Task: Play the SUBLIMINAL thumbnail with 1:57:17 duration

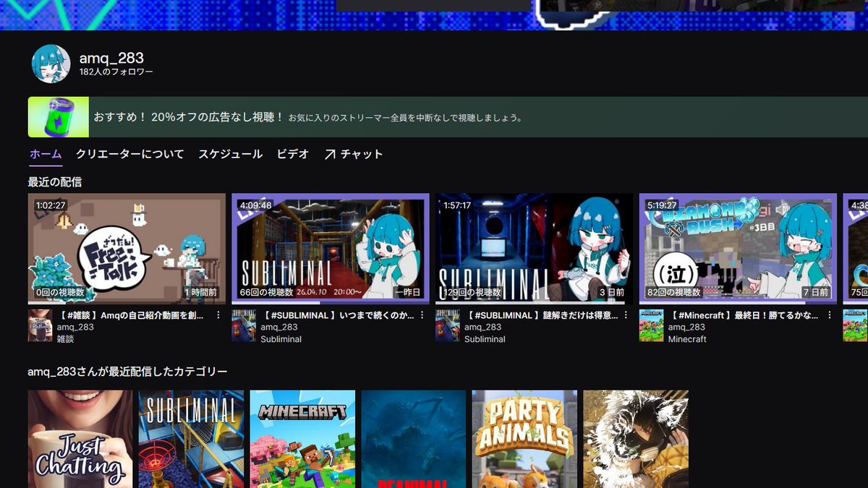Action: (535, 249)
